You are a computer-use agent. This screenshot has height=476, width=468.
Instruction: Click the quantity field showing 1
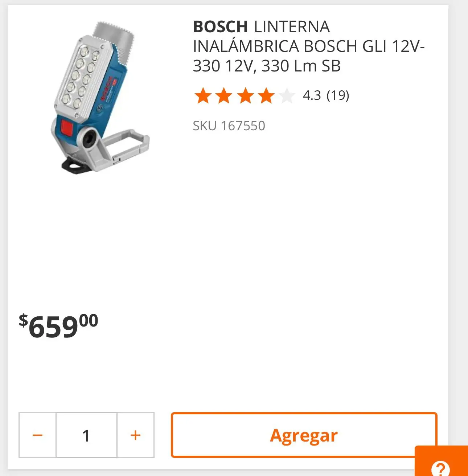tap(86, 435)
